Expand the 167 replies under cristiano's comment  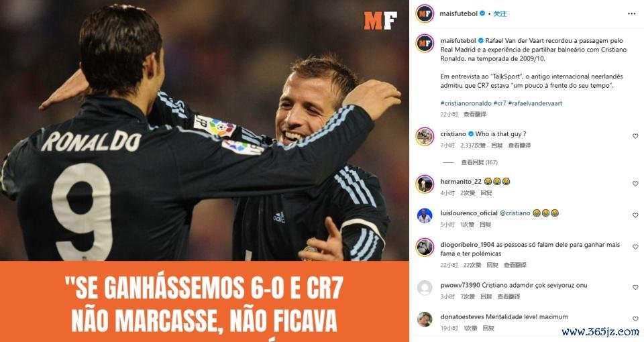click(479, 162)
